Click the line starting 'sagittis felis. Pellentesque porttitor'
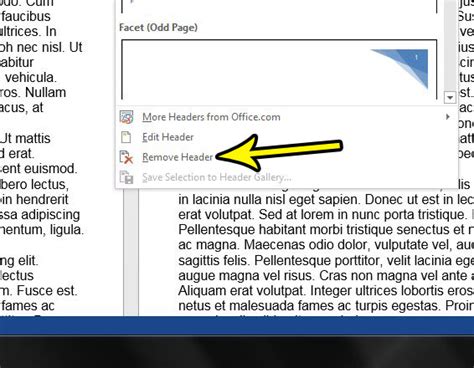474x368 pixels. [x=326, y=260]
